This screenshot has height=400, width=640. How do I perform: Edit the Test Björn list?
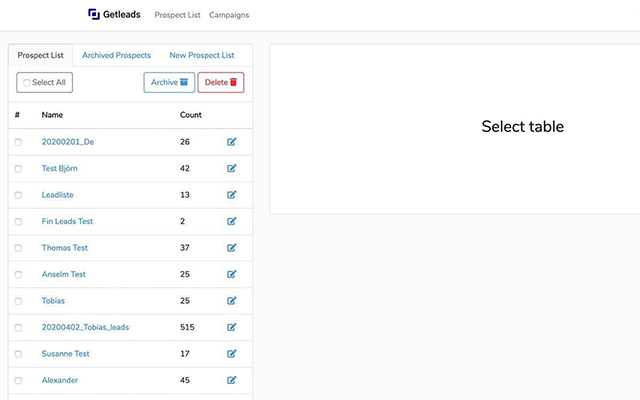[x=231, y=168]
